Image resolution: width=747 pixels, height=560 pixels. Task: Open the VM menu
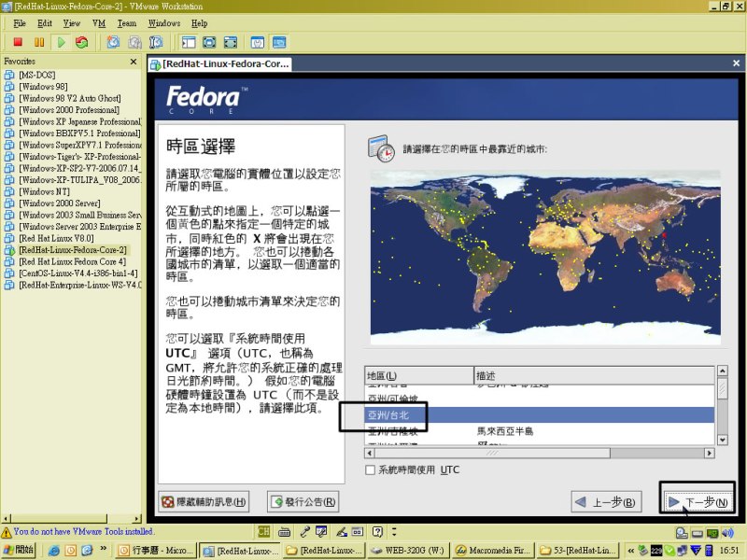point(99,23)
